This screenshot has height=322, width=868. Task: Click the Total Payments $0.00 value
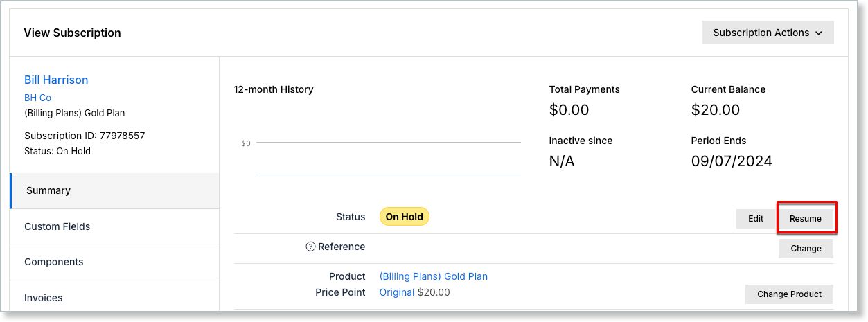click(x=569, y=110)
